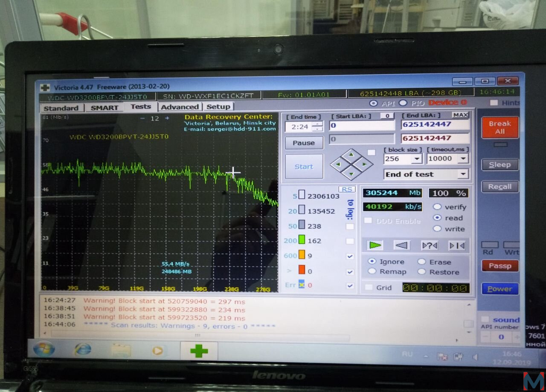
Task: Click the Pause button
Action: tap(304, 143)
